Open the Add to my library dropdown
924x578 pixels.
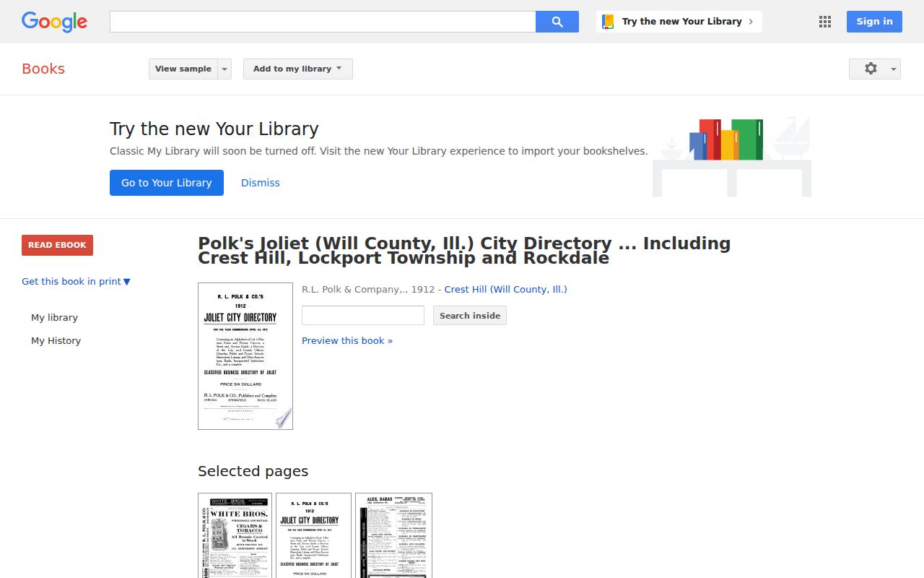298,69
